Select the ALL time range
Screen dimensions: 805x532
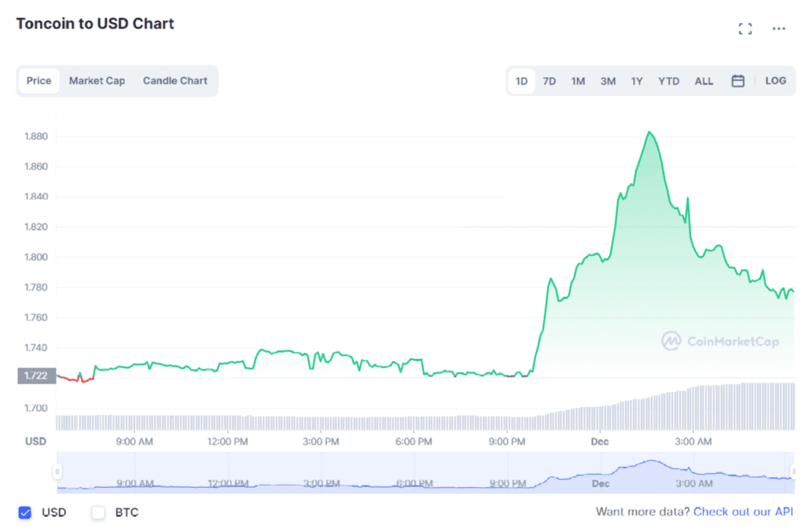click(704, 81)
